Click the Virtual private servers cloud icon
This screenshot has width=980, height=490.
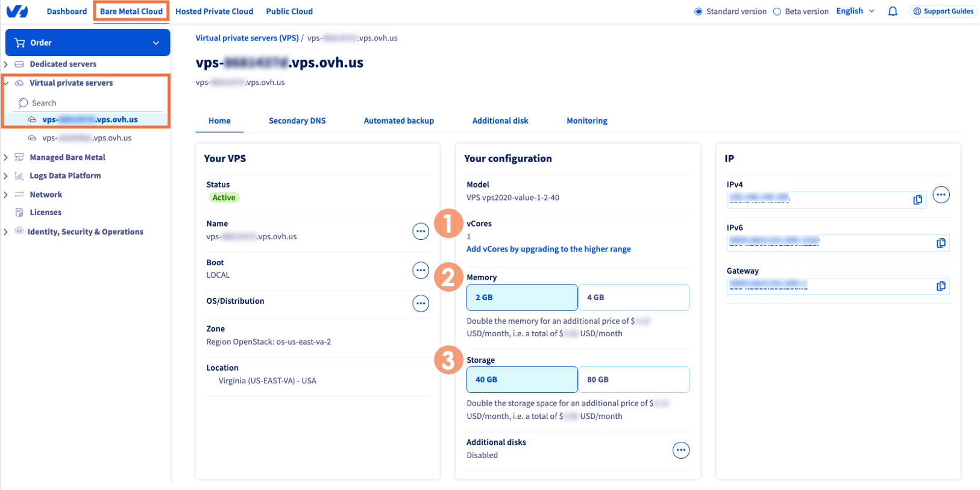(x=19, y=83)
